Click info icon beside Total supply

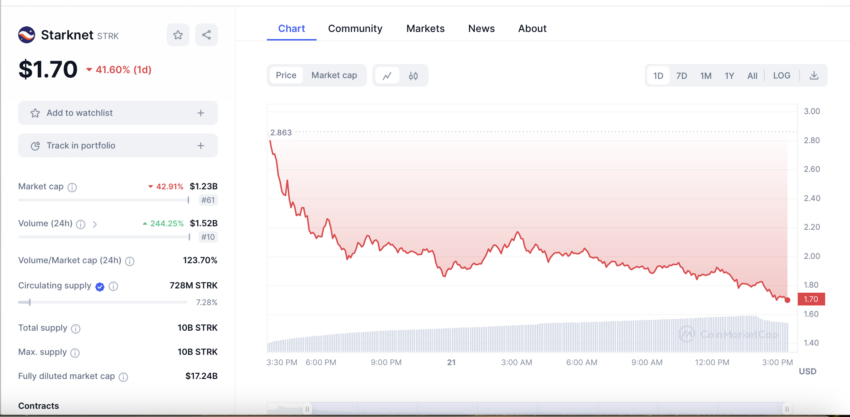coord(76,328)
